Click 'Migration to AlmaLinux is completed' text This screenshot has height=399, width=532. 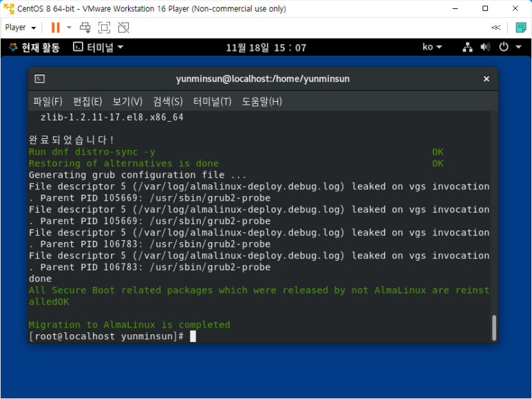coord(129,325)
